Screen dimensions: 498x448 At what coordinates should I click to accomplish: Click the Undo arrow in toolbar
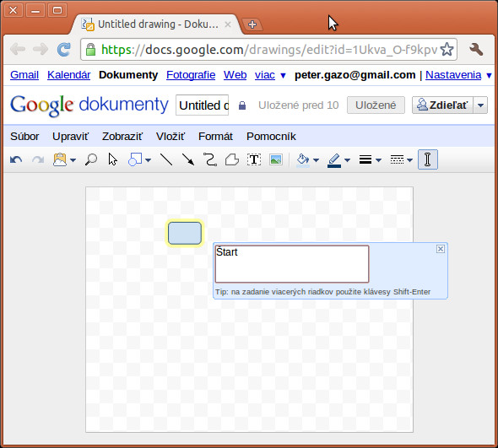pos(16,159)
